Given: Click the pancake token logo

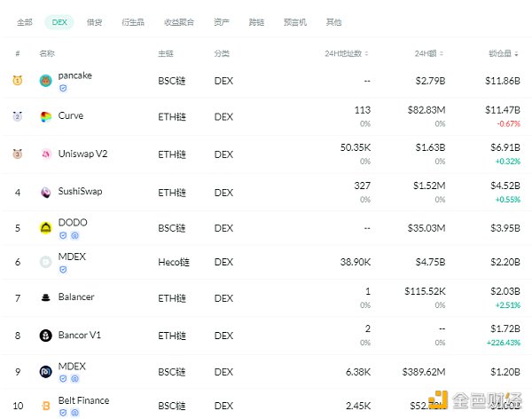Looking at the screenshot, I should click(46, 81).
